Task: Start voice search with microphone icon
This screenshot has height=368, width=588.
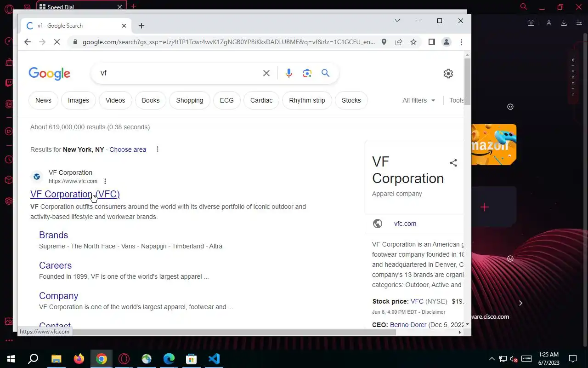Action: 288,73
